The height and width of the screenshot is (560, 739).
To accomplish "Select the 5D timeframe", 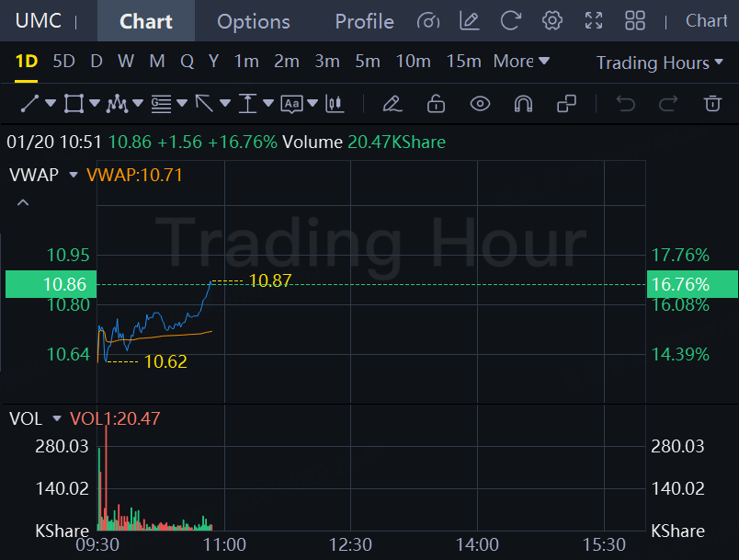I will pos(63,62).
